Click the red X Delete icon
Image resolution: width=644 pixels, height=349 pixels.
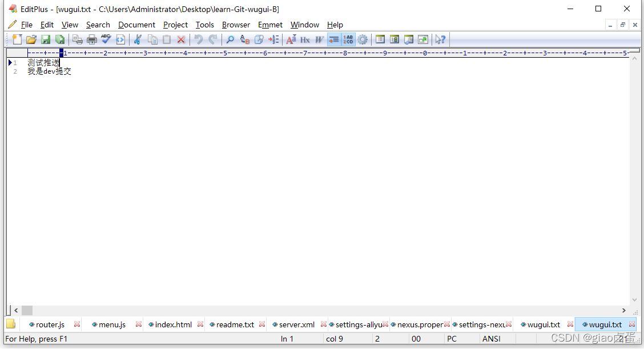tap(181, 39)
